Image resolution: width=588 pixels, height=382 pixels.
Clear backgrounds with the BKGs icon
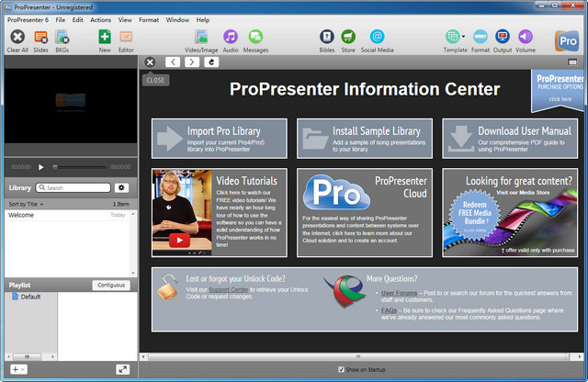click(x=62, y=37)
